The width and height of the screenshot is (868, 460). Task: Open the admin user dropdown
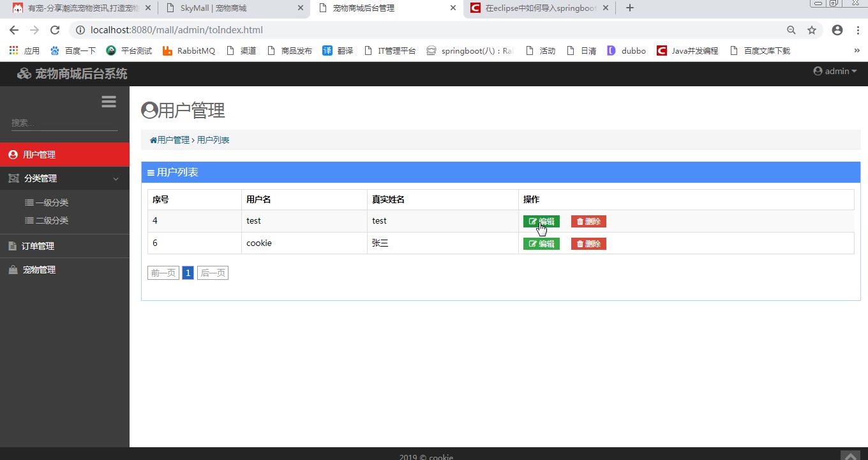(x=835, y=71)
